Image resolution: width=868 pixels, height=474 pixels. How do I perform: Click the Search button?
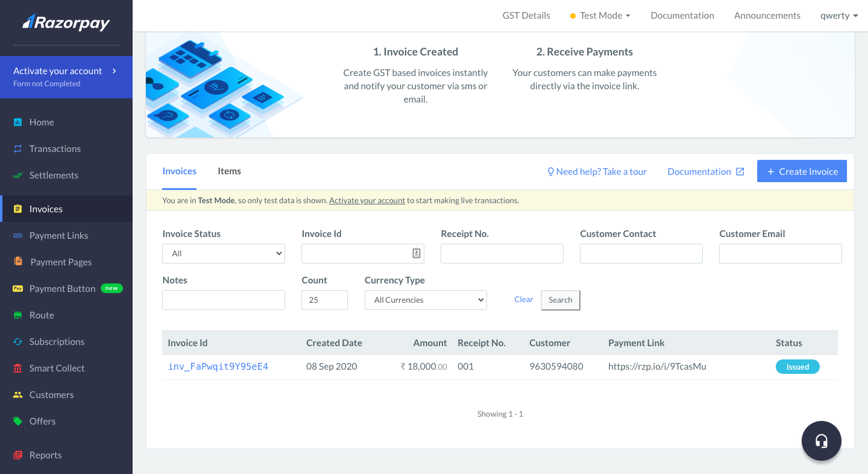561,300
